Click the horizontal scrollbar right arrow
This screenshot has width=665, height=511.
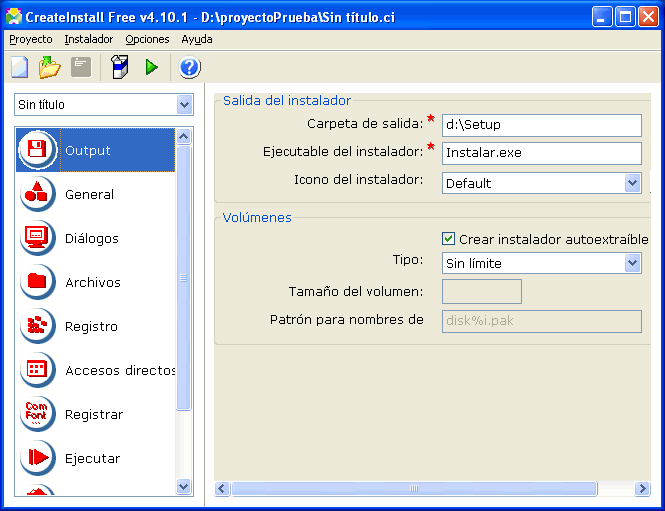642,489
